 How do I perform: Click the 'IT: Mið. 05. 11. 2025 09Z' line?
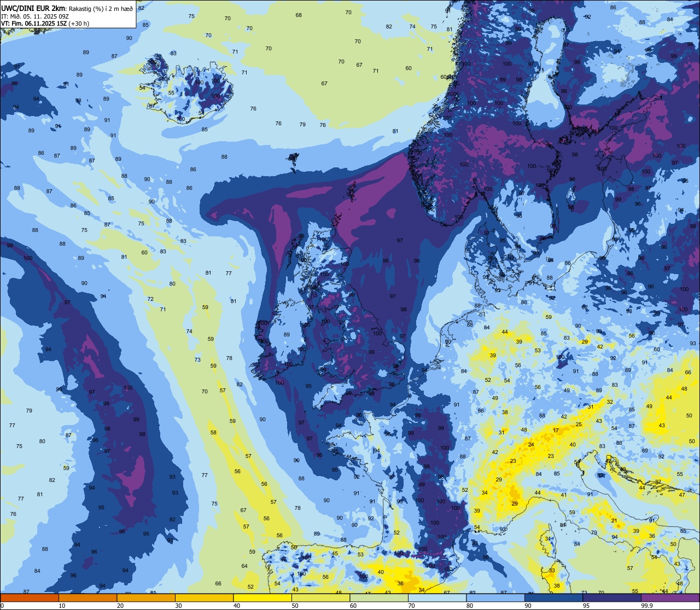point(35,16)
